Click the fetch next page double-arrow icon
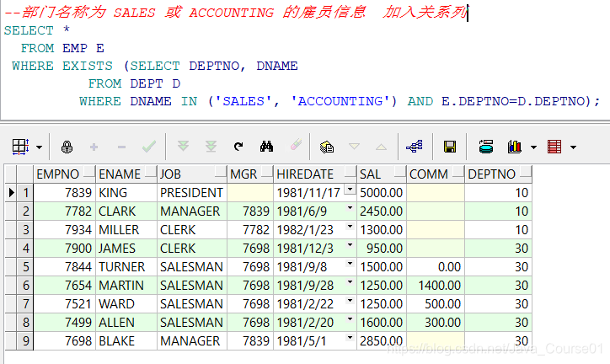 183,147
